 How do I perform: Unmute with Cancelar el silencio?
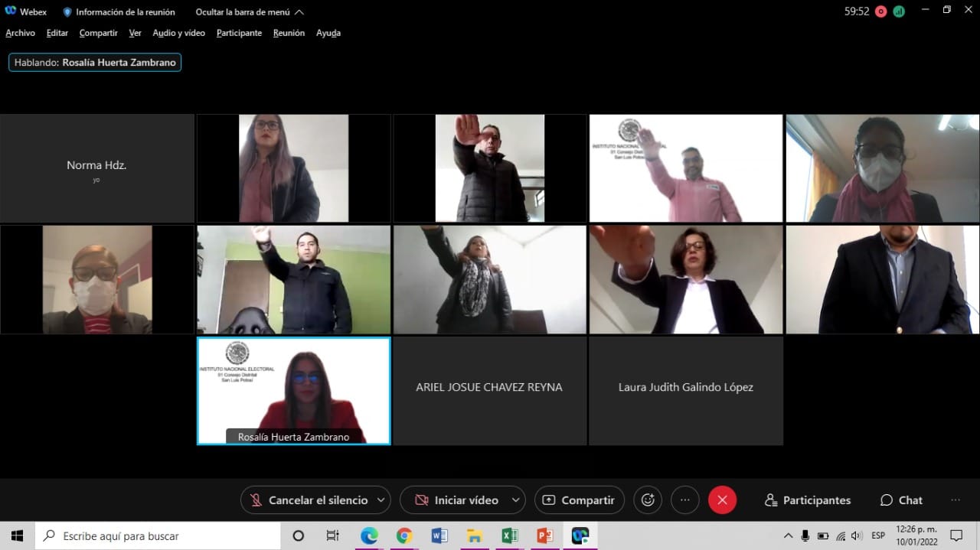309,500
